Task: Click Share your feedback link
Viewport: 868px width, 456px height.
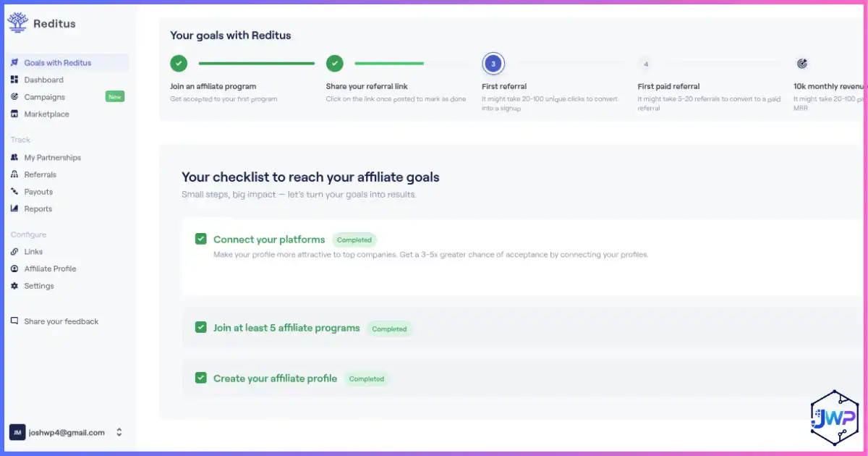Action: 61,321
